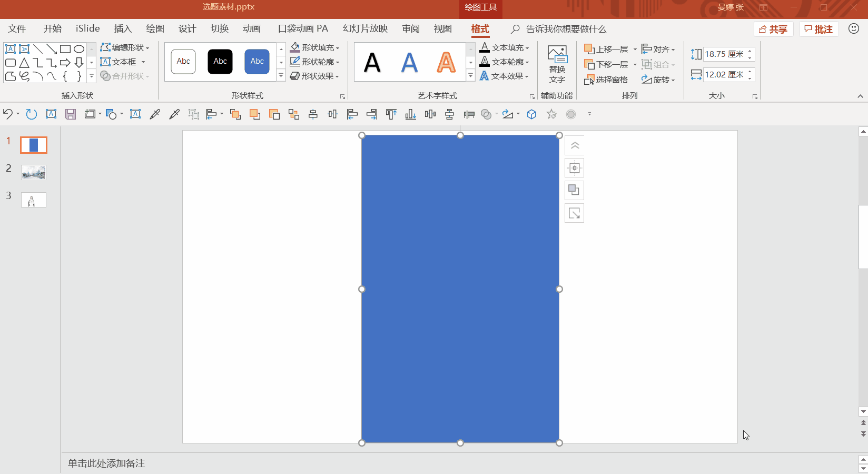
Task: Click the Align Right icon in quick toolbar
Action: [x=372, y=114]
